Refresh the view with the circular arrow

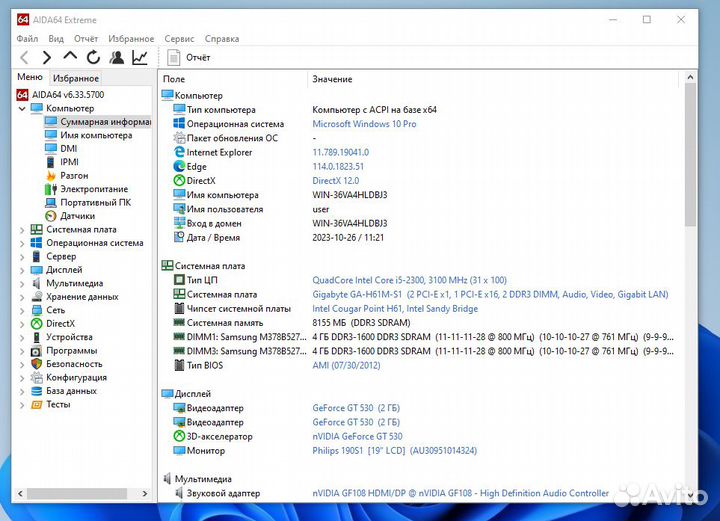[x=93, y=57]
